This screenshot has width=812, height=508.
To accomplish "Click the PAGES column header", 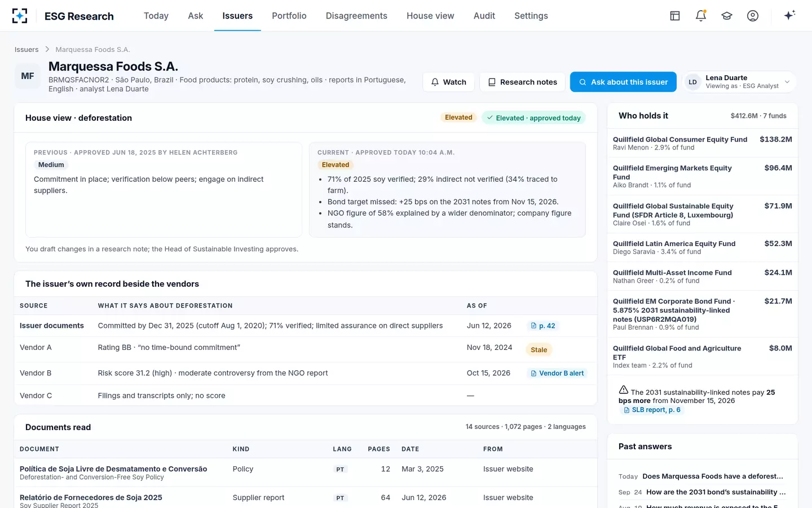I will [379, 449].
